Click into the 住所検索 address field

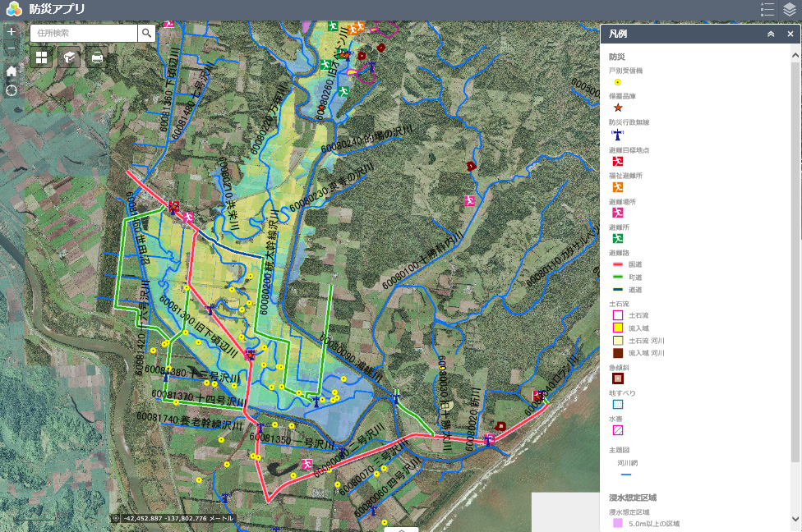[x=84, y=33]
